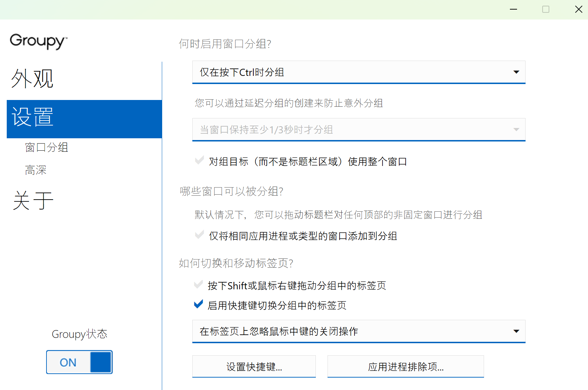Toggle the Groupy状态 ON switch
This screenshot has height=390, width=588.
pyautogui.click(x=79, y=362)
